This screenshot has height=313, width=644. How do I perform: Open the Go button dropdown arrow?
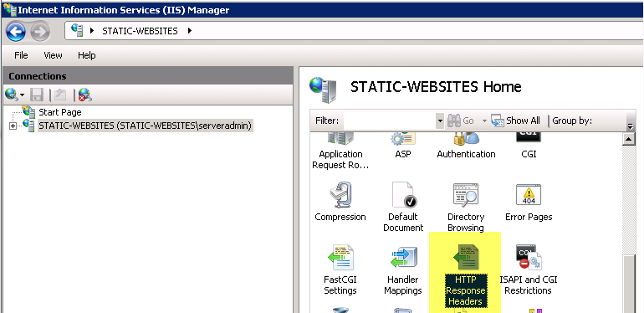click(484, 121)
